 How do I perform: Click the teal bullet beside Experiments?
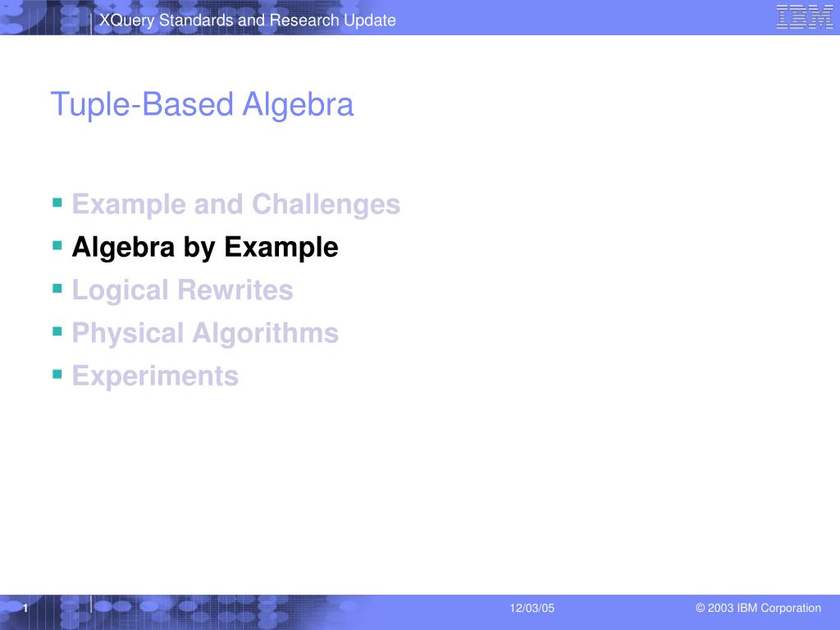(57, 374)
